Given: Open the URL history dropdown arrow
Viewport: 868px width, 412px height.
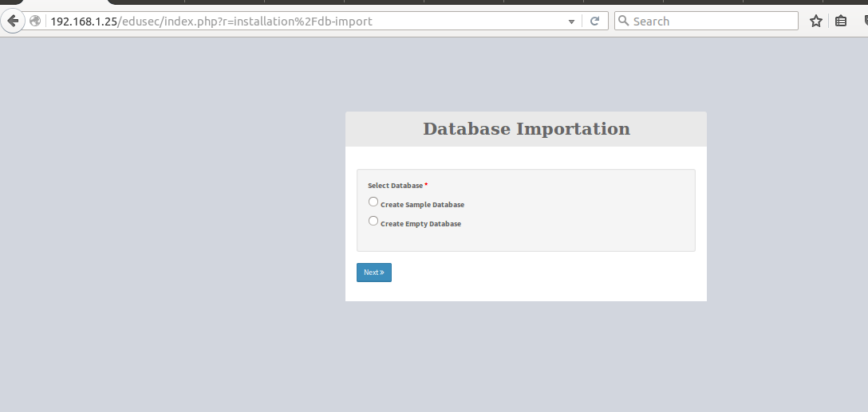Looking at the screenshot, I should (x=571, y=22).
